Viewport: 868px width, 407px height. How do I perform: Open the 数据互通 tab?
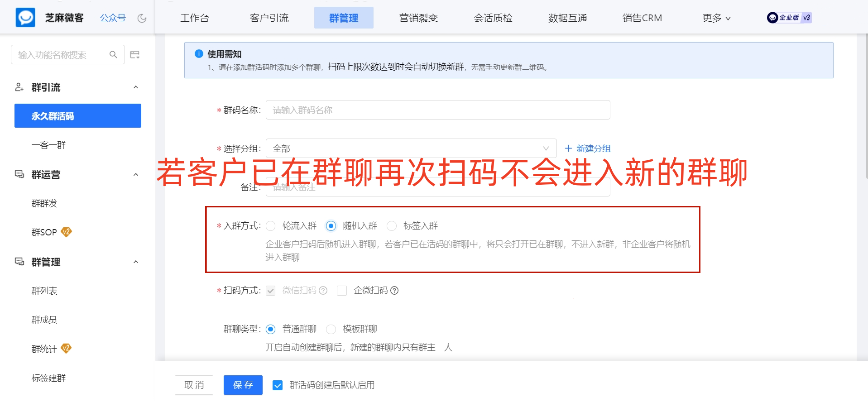(x=568, y=18)
